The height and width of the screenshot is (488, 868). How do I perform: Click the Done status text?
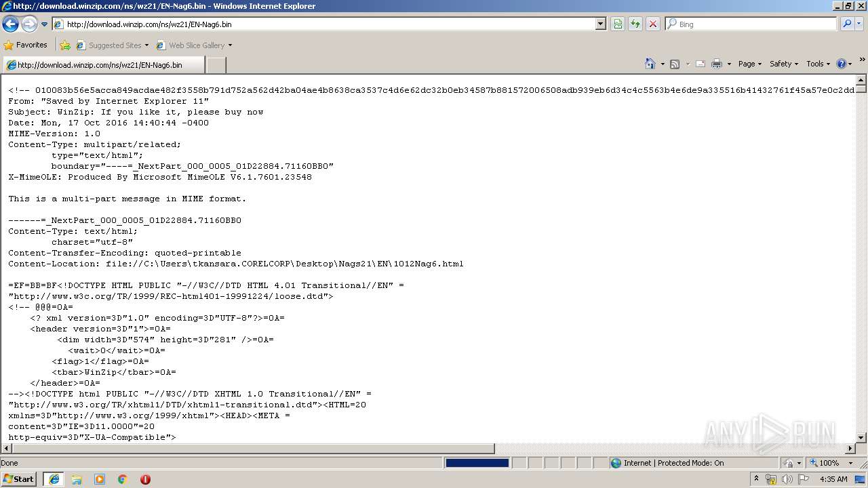(9, 463)
